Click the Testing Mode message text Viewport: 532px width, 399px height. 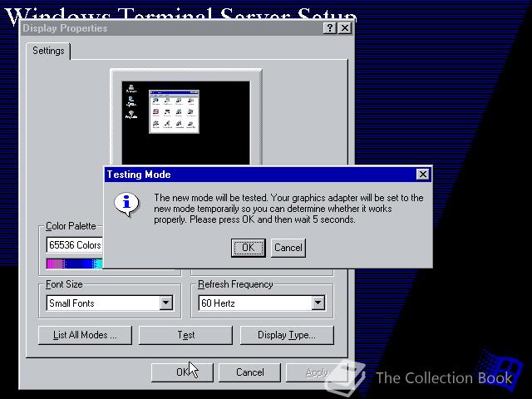(x=288, y=209)
